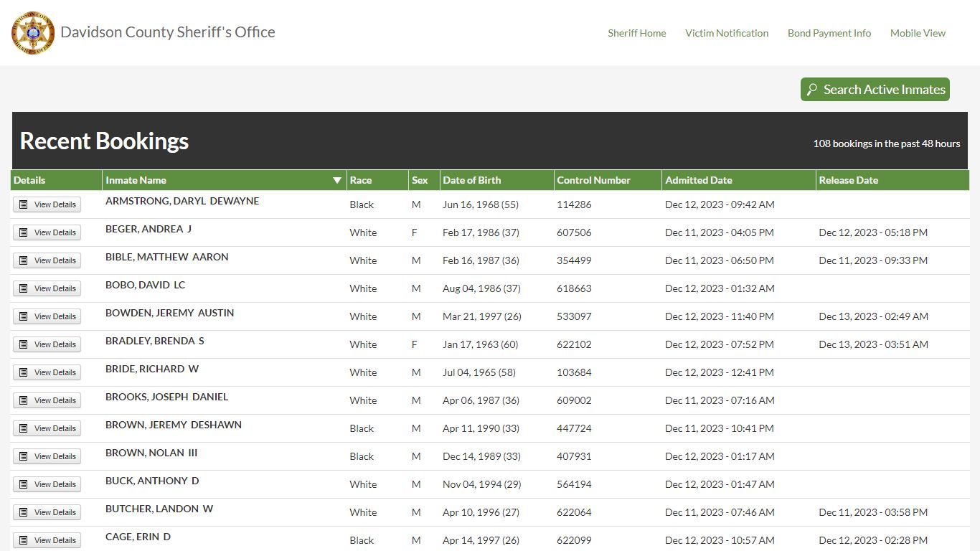Click date of birth Jun 16, 1968 (55)
Screen dimensions: 980x551
tap(481, 204)
